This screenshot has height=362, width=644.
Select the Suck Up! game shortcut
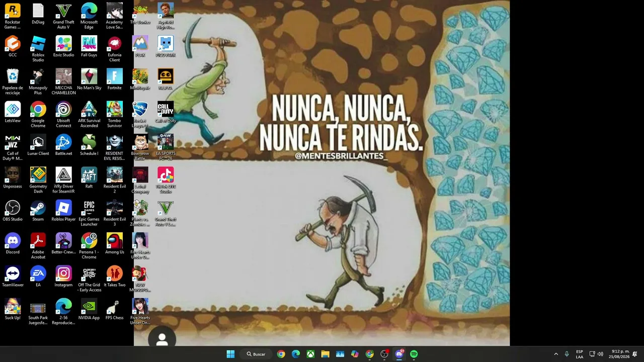pyautogui.click(x=13, y=310)
